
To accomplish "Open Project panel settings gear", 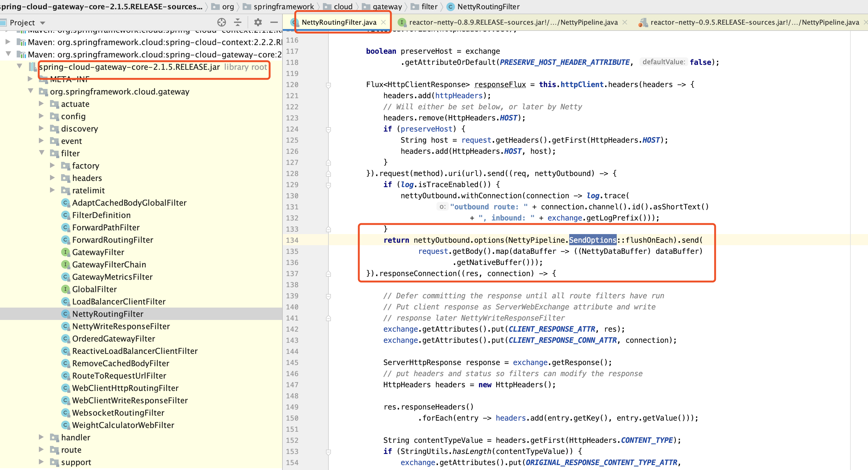I will pyautogui.click(x=258, y=22).
